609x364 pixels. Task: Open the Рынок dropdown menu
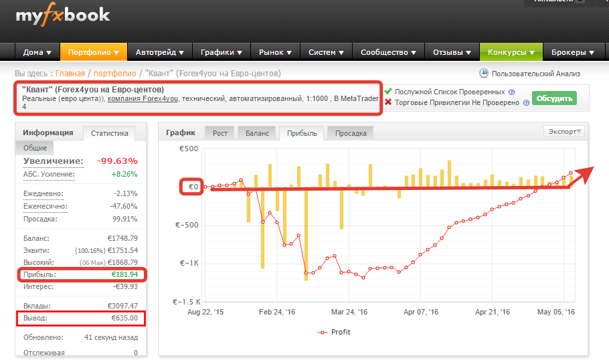[x=275, y=52]
